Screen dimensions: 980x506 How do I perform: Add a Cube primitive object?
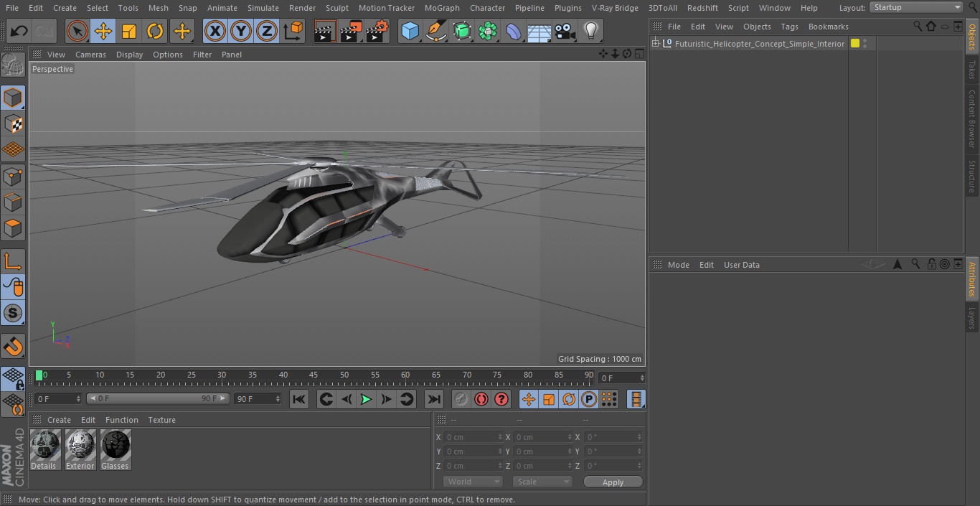pos(410,31)
